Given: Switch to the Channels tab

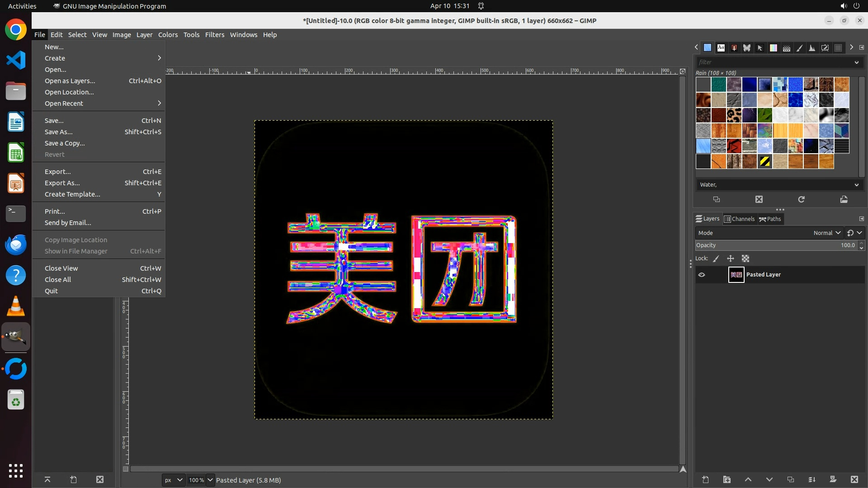Looking at the screenshot, I should pyautogui.click(x=739, y=219).
